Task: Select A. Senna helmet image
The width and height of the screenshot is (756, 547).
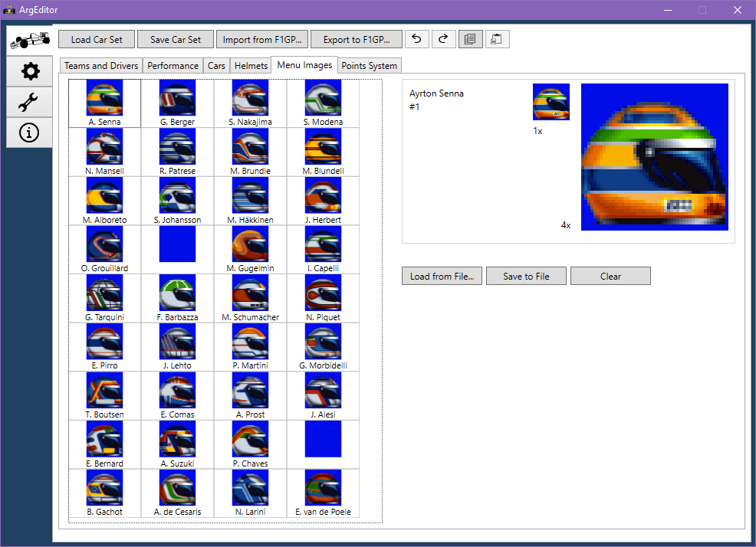Action: tap(104, 98)
